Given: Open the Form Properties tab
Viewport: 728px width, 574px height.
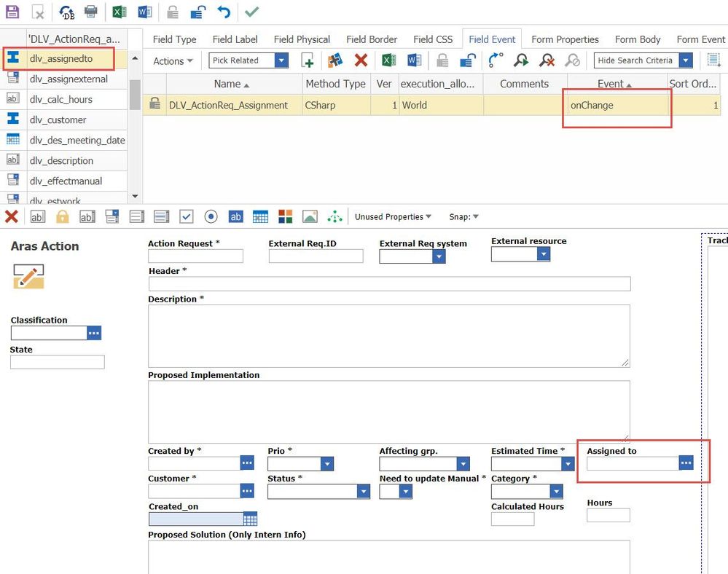Looking at the screenshot, I should tap(565, 39).
